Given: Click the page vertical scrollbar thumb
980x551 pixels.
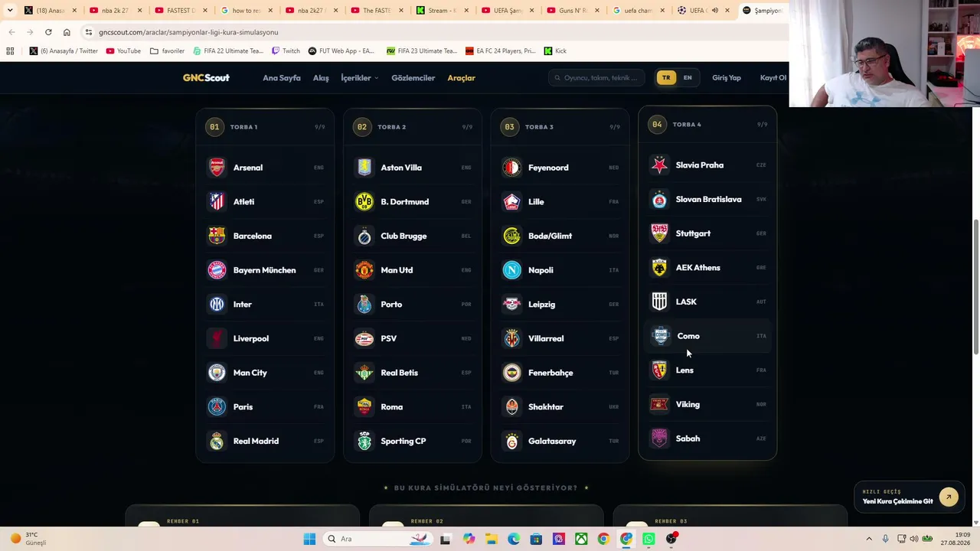Looking at the screenshot, I should (x=975, y=287).
